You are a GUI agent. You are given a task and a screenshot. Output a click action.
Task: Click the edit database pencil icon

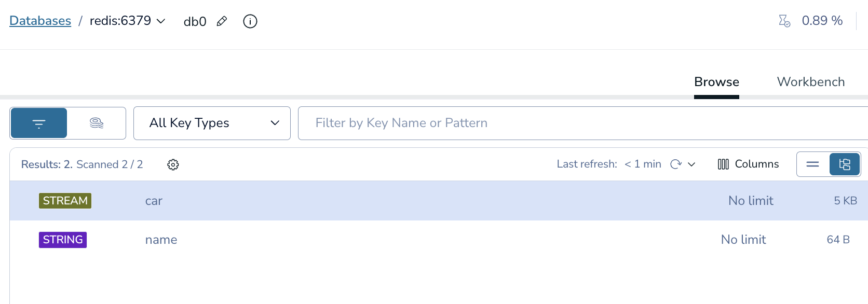tap(222, 21)
